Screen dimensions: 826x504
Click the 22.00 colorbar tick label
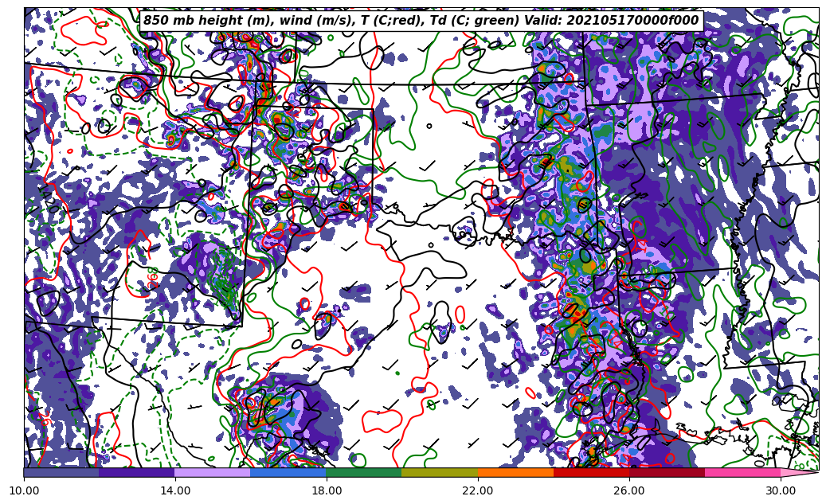click(477, 490)
